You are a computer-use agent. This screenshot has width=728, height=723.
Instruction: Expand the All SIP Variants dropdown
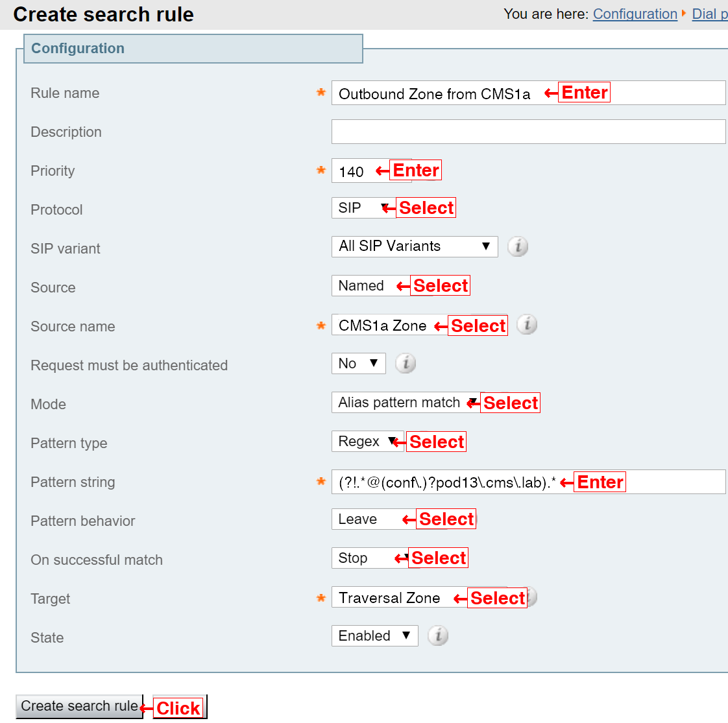pos(415,246)
